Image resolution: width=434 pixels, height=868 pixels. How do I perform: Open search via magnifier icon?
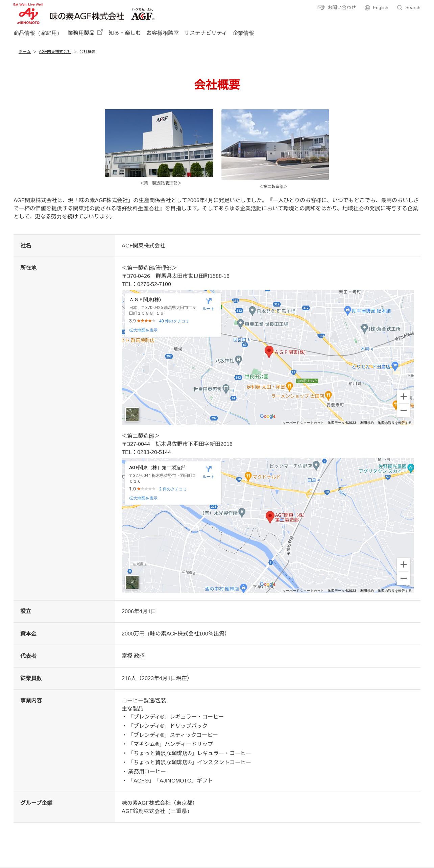click(400, 8)
